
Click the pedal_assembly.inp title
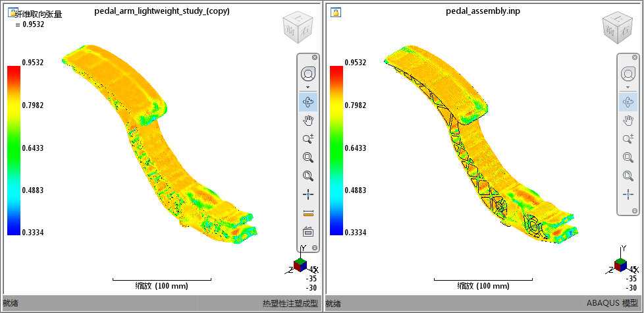pos(483,11)
